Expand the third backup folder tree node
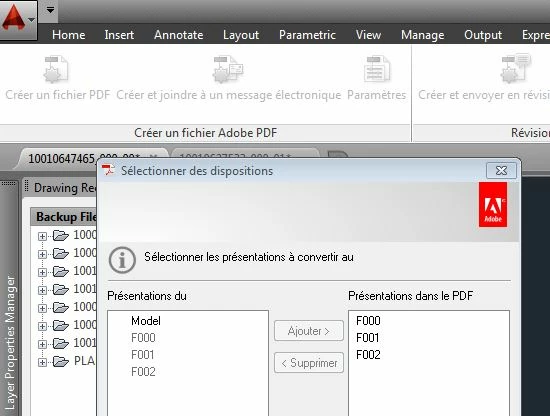 pyautogui.click(x=42, y=272)
